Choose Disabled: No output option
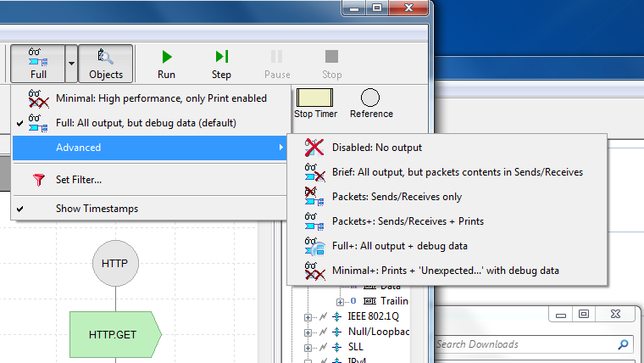Image resolution: width=644 pixels, height=363 pixels. click(376, 148)
